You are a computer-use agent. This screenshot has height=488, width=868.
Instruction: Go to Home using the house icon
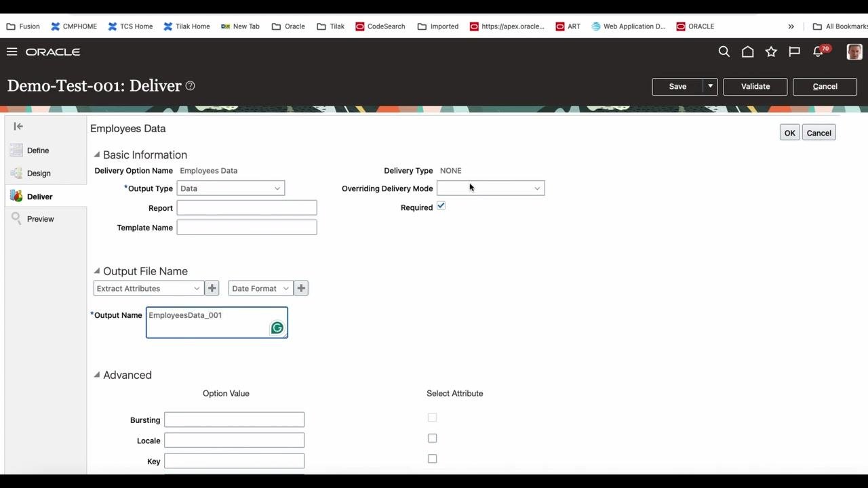(x=747, y=52)
